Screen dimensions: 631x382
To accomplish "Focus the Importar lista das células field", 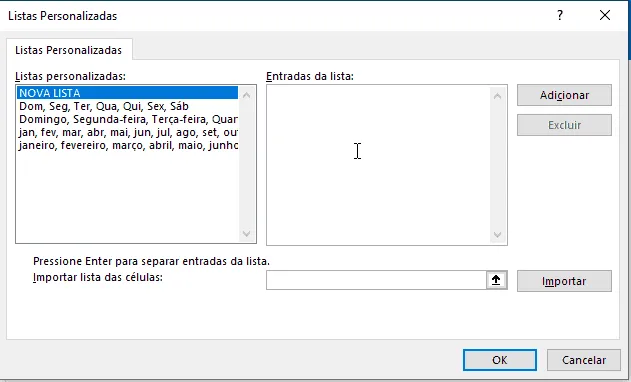I will coord(376,280).
